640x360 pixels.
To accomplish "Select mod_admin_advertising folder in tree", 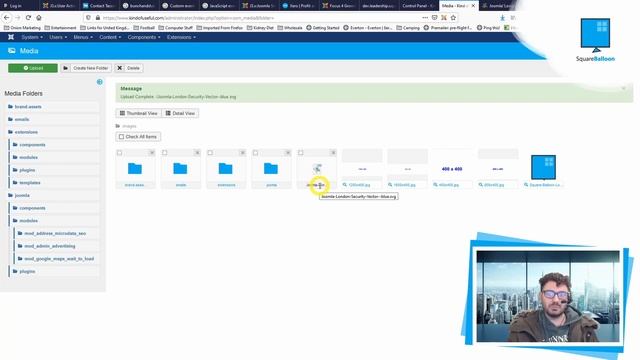I will 49,246.
